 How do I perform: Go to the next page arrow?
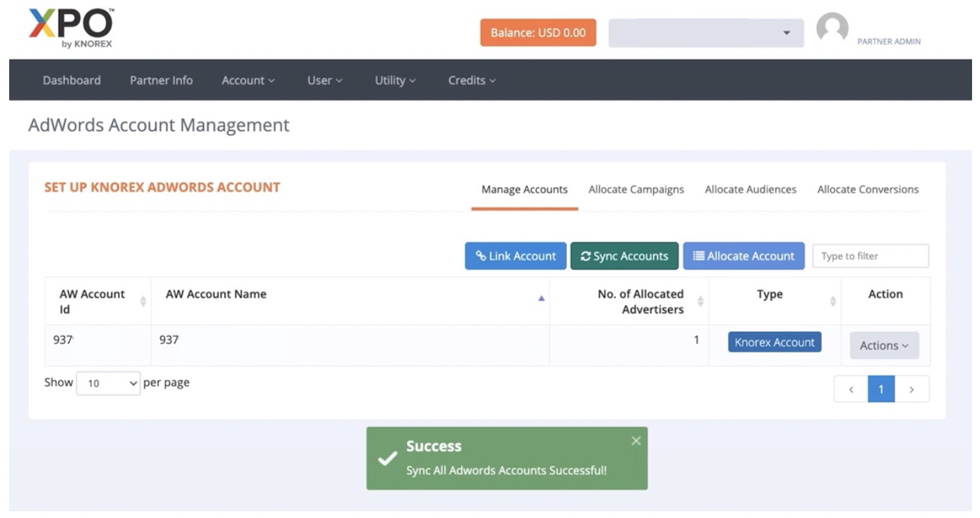coord(911,389)
